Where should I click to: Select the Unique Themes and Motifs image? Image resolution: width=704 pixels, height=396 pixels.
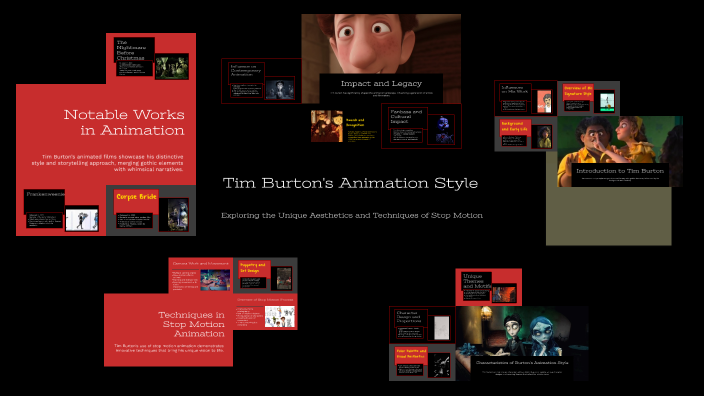(504, 294)
